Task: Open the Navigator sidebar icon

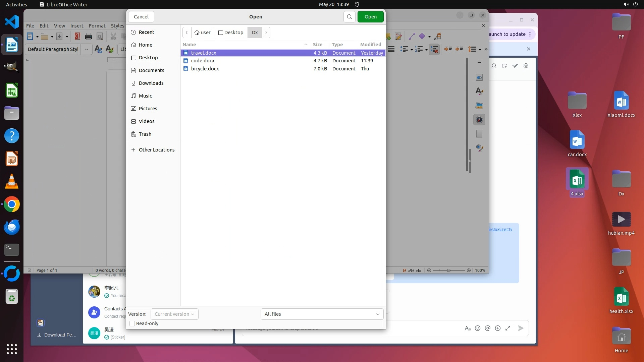Action: [x=479, y=120]
